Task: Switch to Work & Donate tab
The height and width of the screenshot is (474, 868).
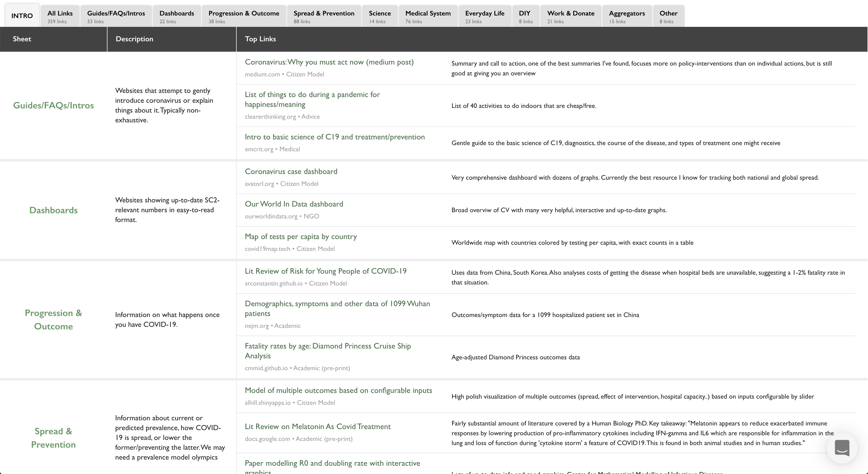Action: [571, 16]
